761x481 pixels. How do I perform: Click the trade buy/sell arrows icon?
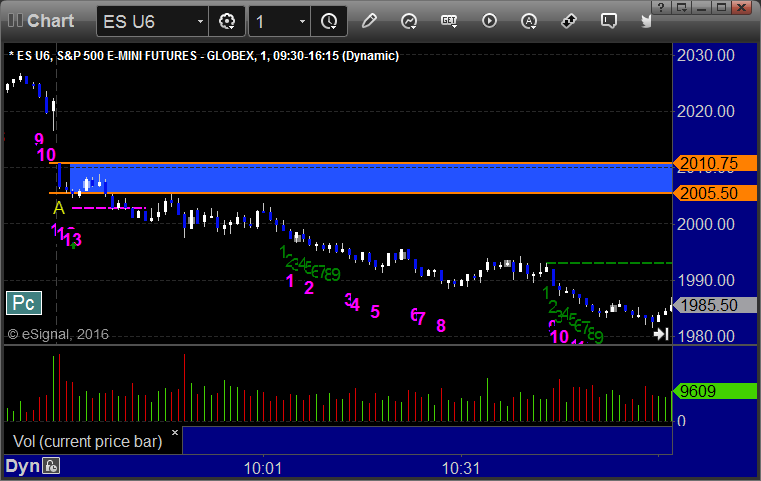(569, 21)
